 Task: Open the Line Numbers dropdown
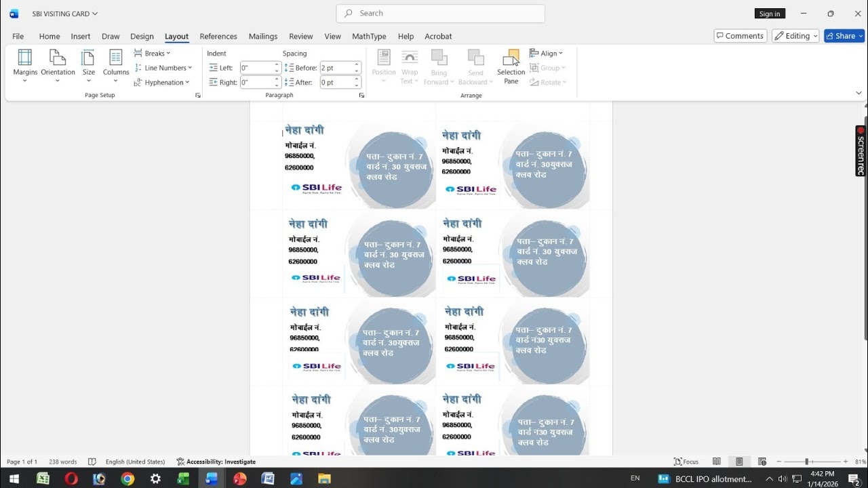pyautogui.click(x=163, y=68)
